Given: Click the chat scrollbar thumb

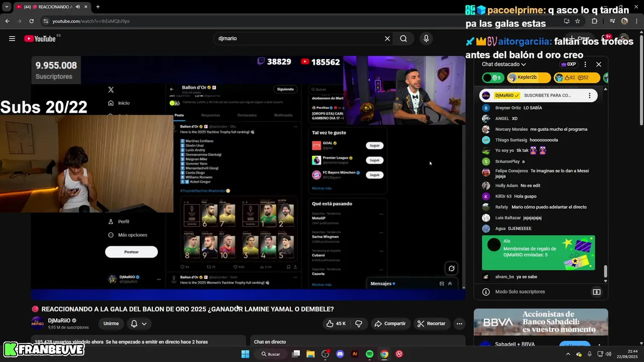Looking at the screenshot, I should (605, 271).
